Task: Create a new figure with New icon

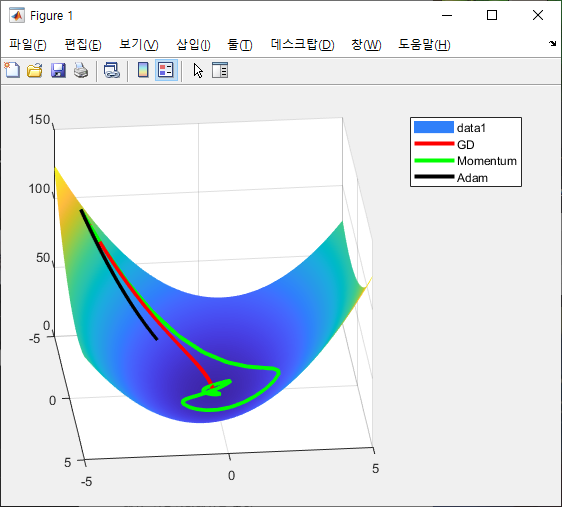Action: (12, 70)
